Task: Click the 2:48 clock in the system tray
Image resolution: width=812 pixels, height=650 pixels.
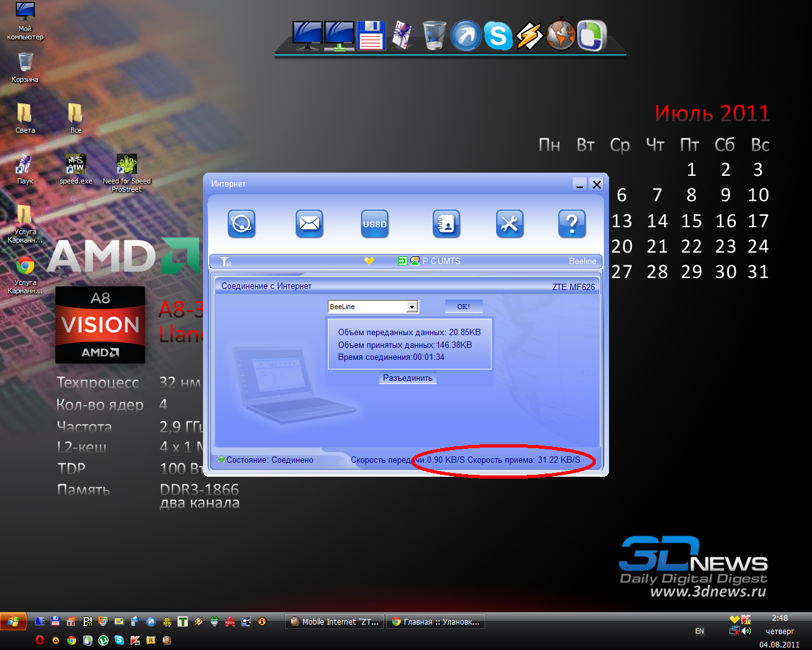Action: [780, 618]
